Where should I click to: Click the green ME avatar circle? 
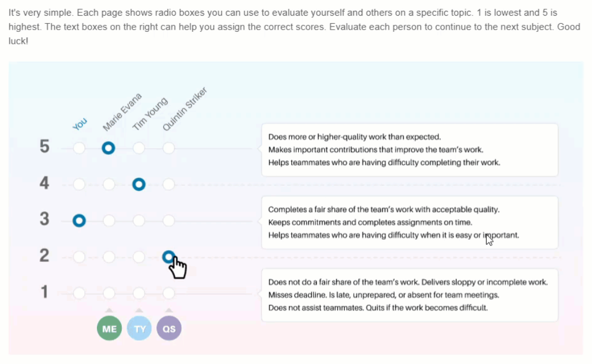109,328
